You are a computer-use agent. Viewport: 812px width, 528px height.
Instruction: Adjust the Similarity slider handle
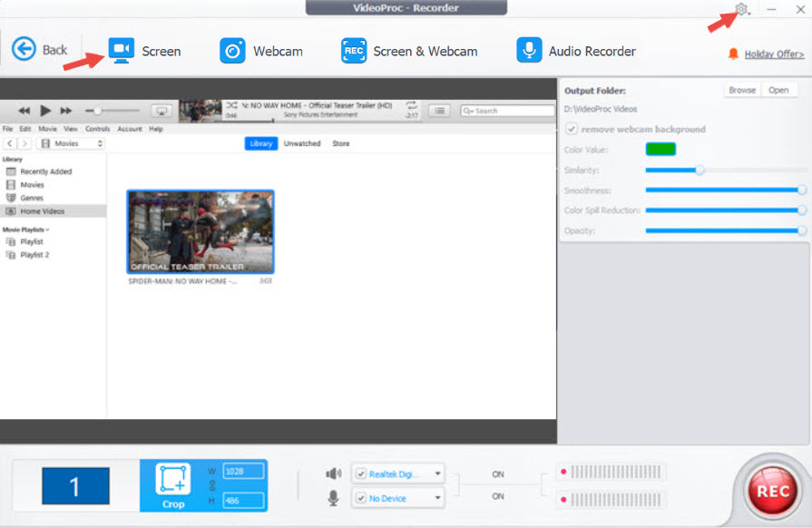(699, 170)
